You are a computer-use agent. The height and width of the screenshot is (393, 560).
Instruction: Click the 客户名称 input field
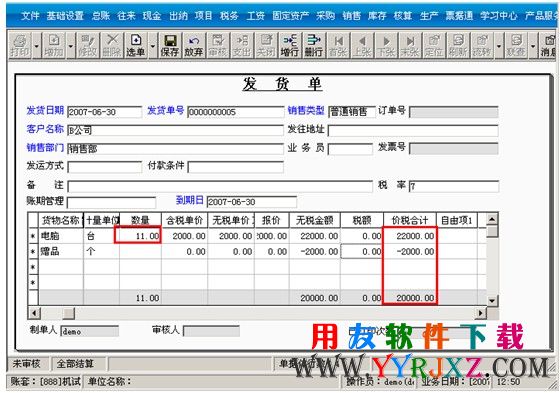coord(175,130)
